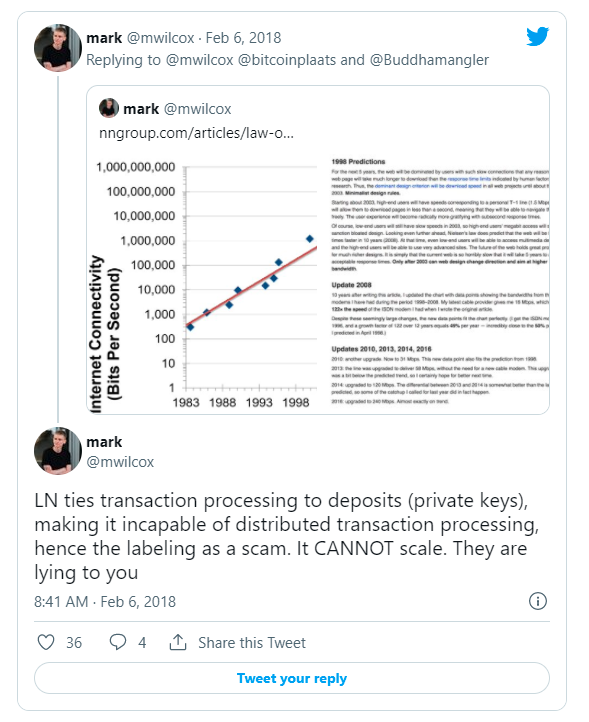
Task: Open tweet info circle icon
Action: (537, 601)
